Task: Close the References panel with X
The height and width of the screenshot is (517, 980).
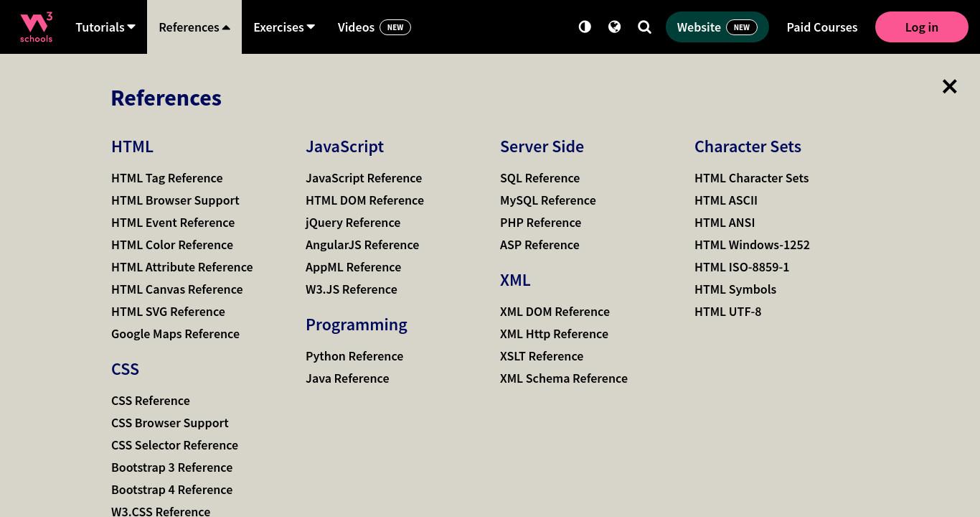Action: coord(949,86)
